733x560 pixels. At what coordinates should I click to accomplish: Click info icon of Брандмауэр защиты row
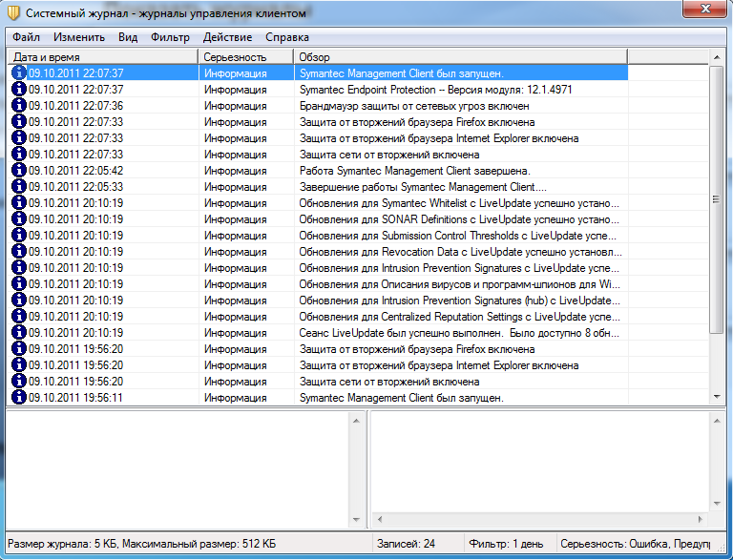[x=19, y=105]
